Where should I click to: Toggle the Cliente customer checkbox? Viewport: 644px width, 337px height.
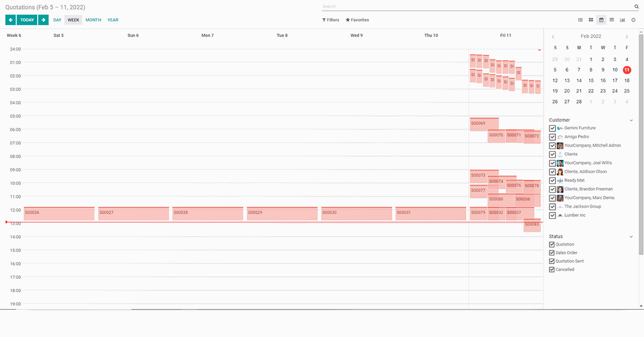pos(552,155)
